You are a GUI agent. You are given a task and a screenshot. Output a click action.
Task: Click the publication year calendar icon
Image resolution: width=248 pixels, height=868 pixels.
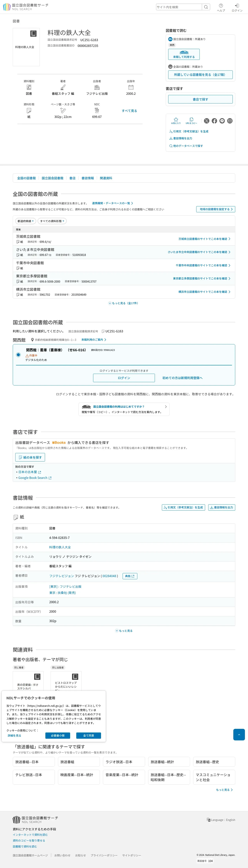point(131,87)
